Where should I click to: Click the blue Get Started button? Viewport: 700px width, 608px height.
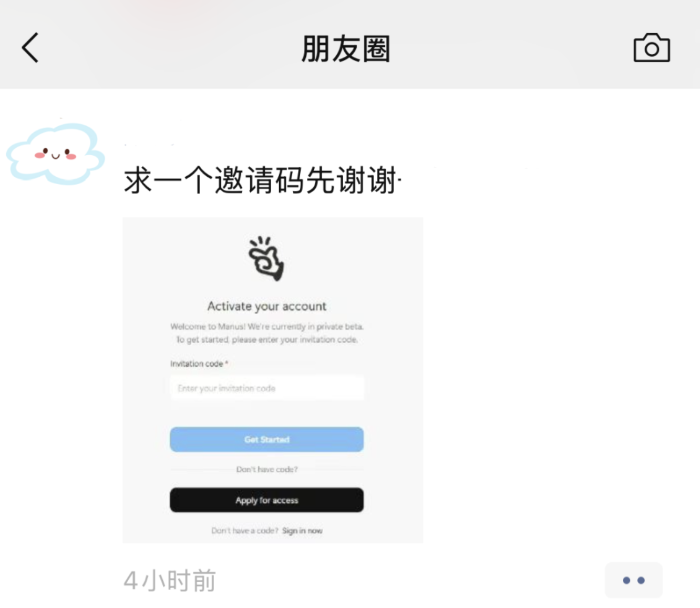tap(266, 439)
